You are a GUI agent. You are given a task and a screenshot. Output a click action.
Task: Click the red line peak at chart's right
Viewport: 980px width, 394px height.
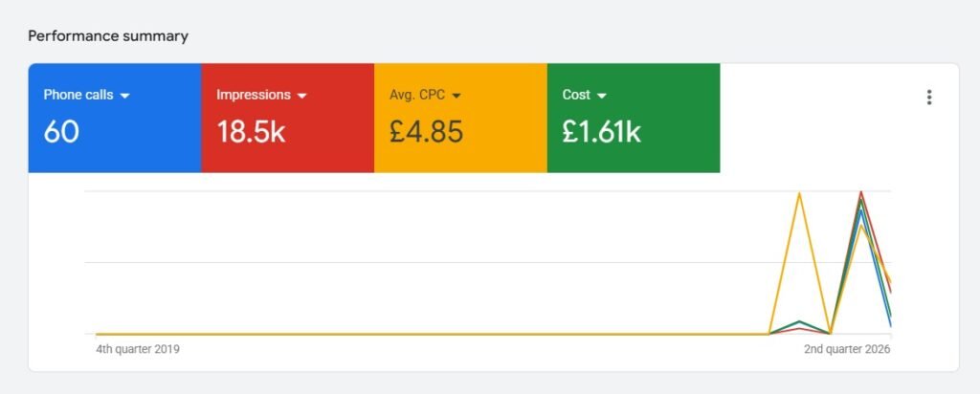click(x=861, y=192)
